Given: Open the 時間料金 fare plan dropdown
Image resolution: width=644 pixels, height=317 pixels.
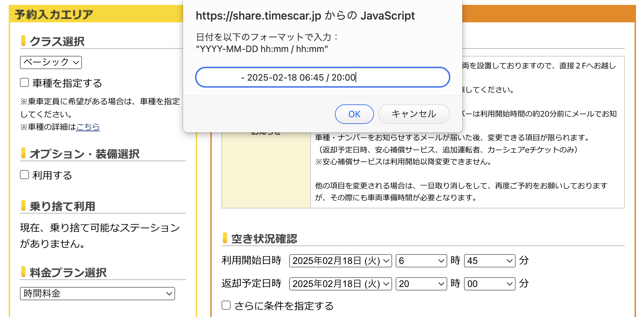Looking at the screenshot, I should click(97, 294).
